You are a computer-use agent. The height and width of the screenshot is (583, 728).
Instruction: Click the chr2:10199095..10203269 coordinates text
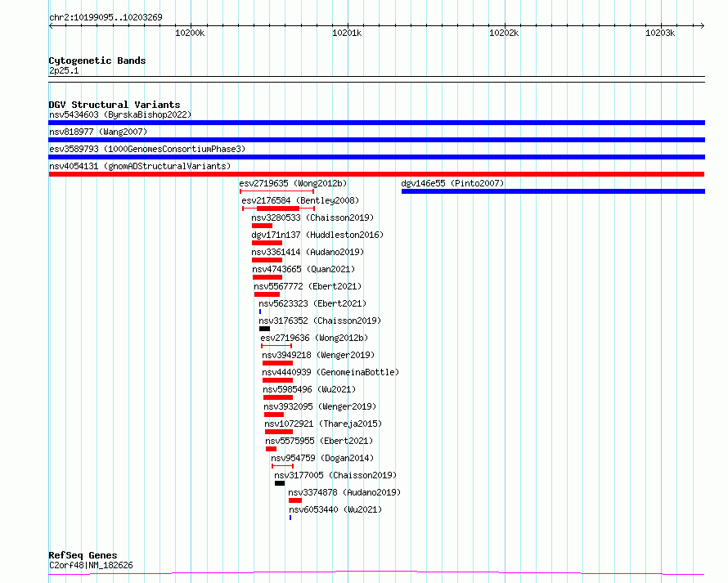(x=106, y=18)
